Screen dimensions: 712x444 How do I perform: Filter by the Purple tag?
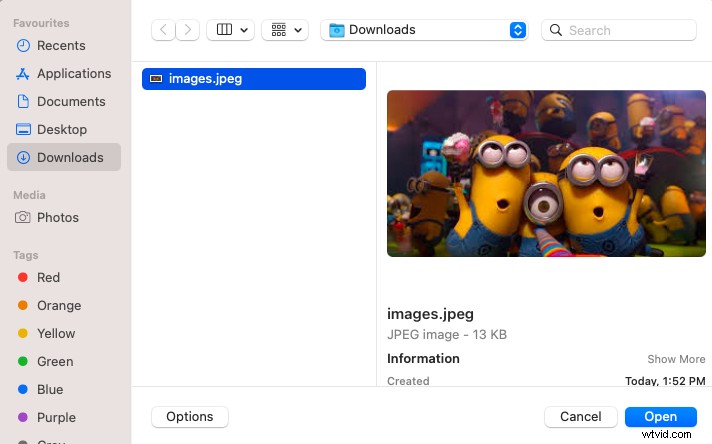[64, 417]
